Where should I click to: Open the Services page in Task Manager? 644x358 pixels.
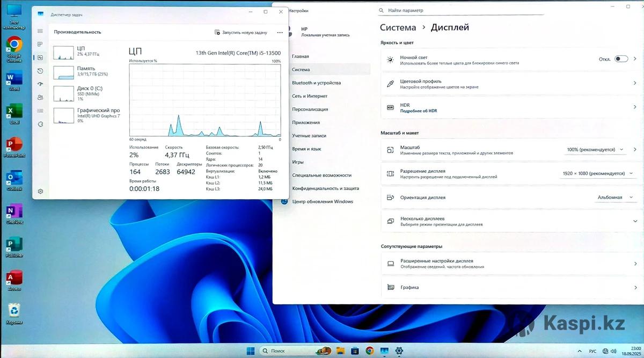pos(40,125)
